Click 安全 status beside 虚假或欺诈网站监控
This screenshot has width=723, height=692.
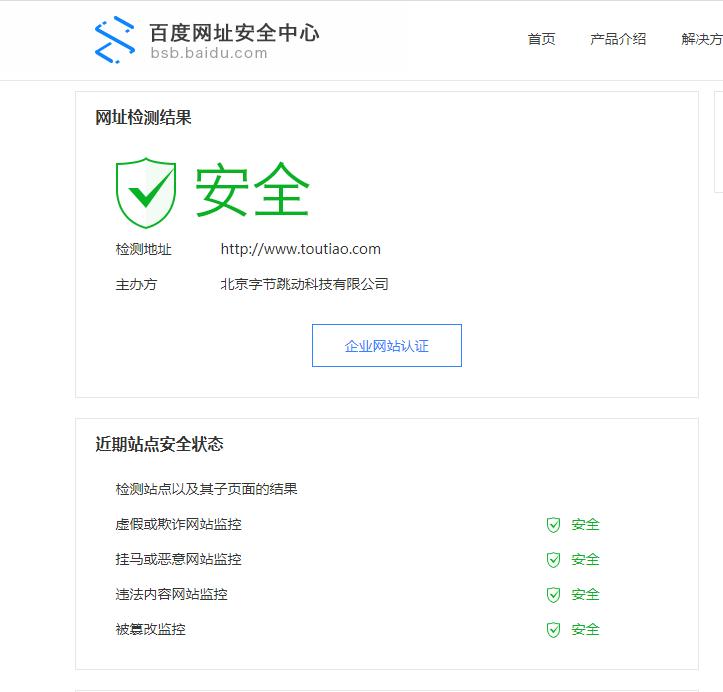(x=585, y=525)
